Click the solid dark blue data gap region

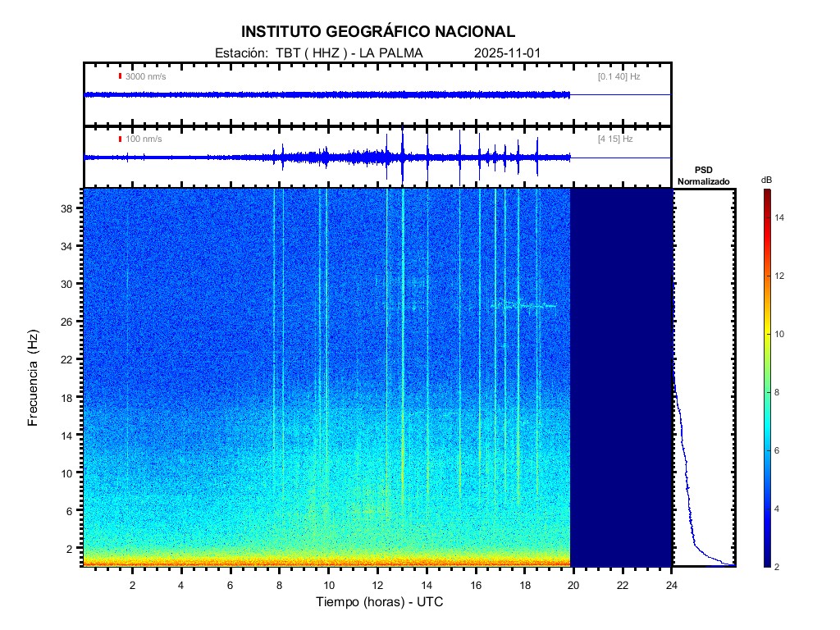point(621,377)
